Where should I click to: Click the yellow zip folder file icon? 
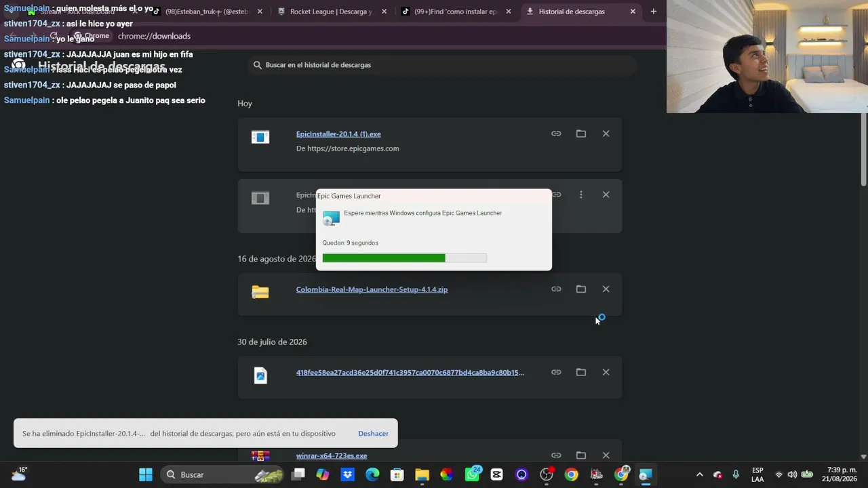tap(260, 292)
